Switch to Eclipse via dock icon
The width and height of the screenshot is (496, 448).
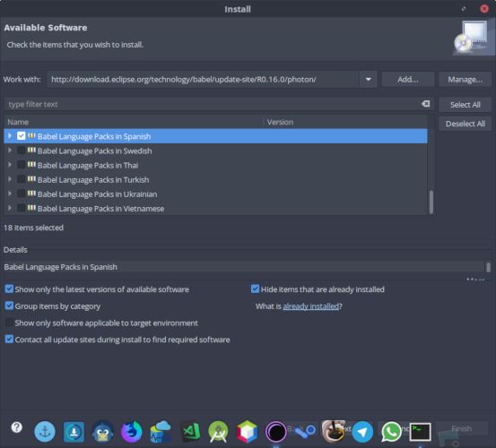pos(276,432)
